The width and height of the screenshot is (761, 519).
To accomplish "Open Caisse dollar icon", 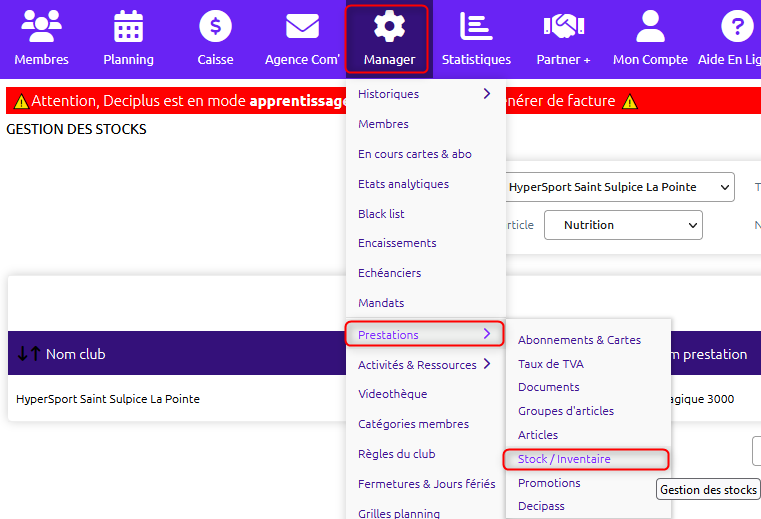I will [215, 25].
